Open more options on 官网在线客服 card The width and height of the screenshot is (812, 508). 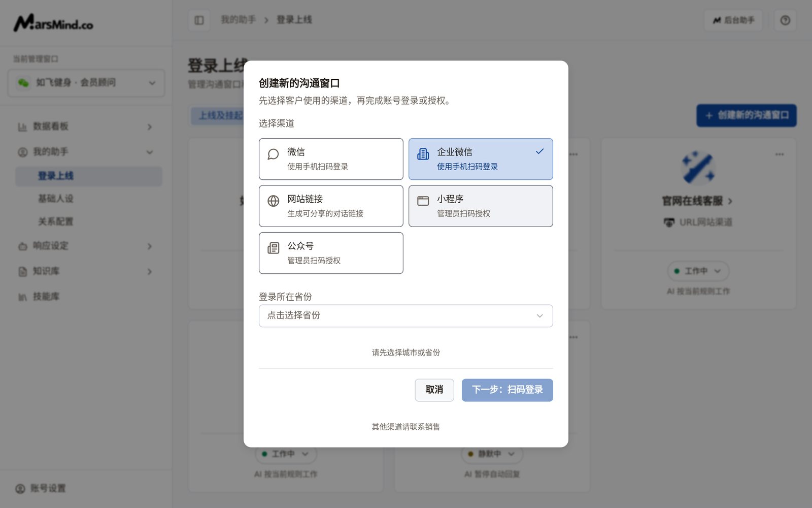coord(780,154)
